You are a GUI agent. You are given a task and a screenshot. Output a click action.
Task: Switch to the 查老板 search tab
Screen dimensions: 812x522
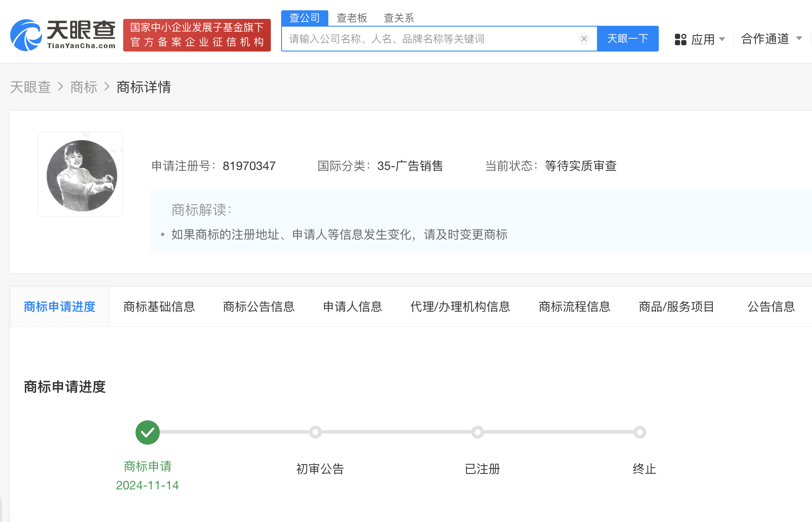pos(352,18)
